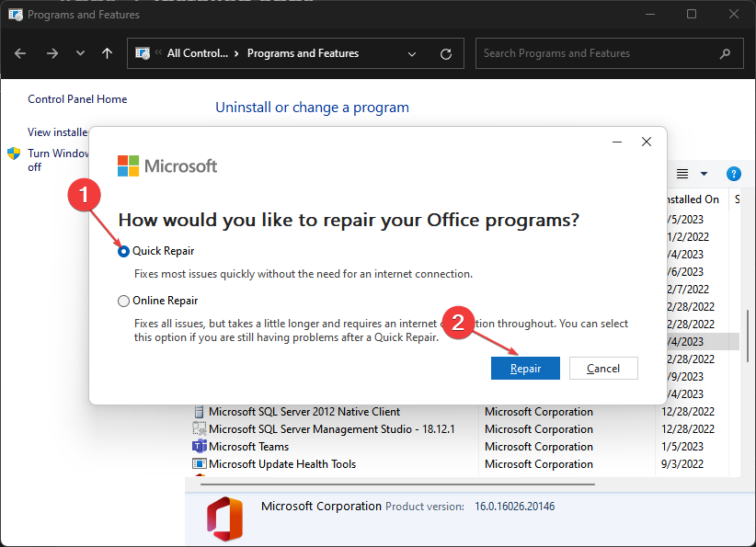The width and height of the screenshot is (756, 547).
Task: Select the Quick Repair option
Action: tap(122, 250)
